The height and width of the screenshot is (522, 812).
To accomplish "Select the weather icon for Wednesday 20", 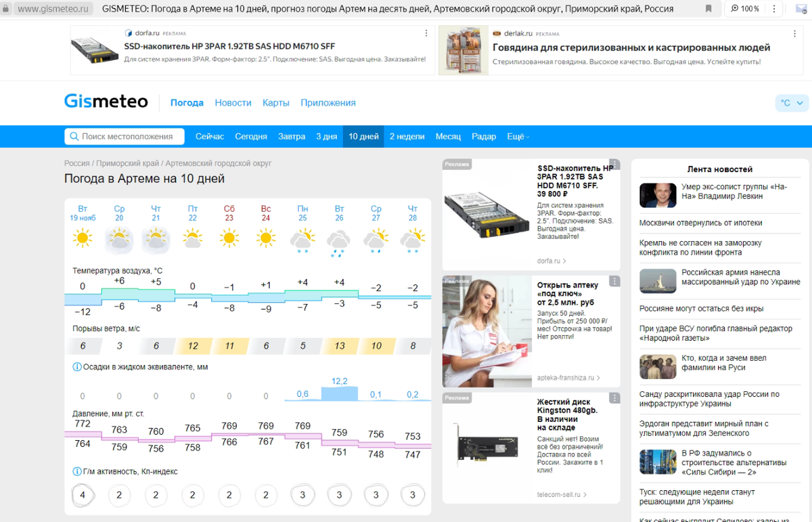I will [x=119, y=239].
